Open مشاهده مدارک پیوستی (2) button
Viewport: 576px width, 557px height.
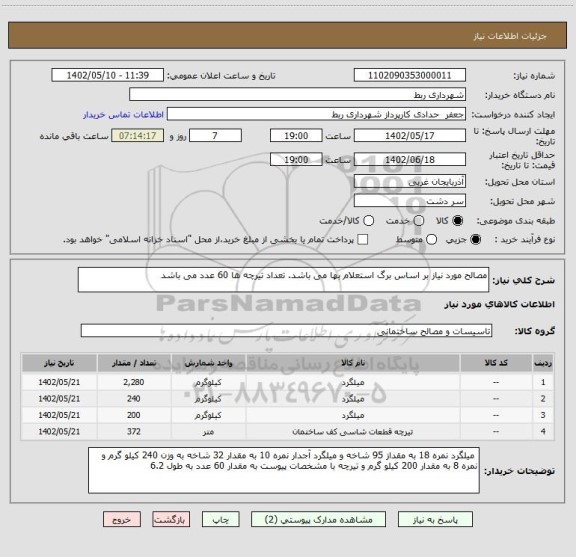[x=318, y=520]
